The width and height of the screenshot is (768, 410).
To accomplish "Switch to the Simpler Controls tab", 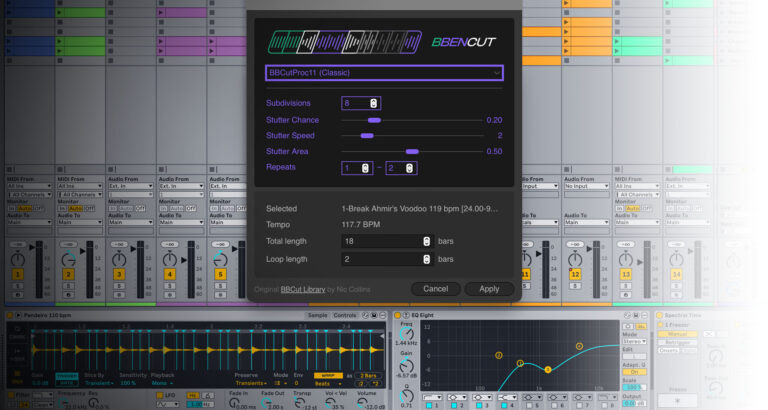I will click(345, 315).
